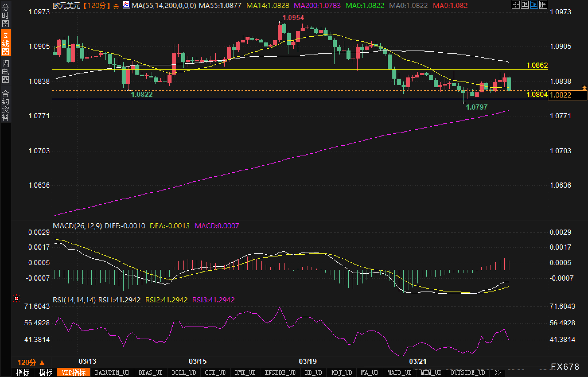Select the VIP指标 tab
This screenshot has width=588, height=377.
tap(74, 372)
